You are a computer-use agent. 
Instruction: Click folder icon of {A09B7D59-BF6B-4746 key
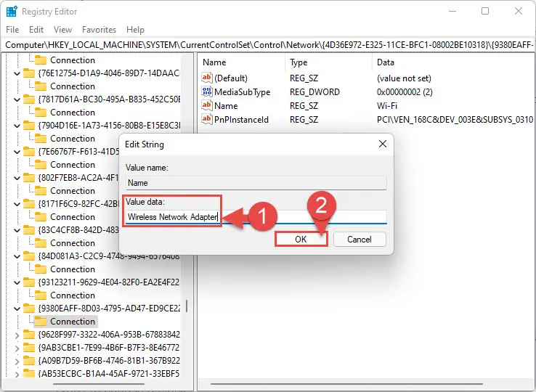(x=29, y=361)
